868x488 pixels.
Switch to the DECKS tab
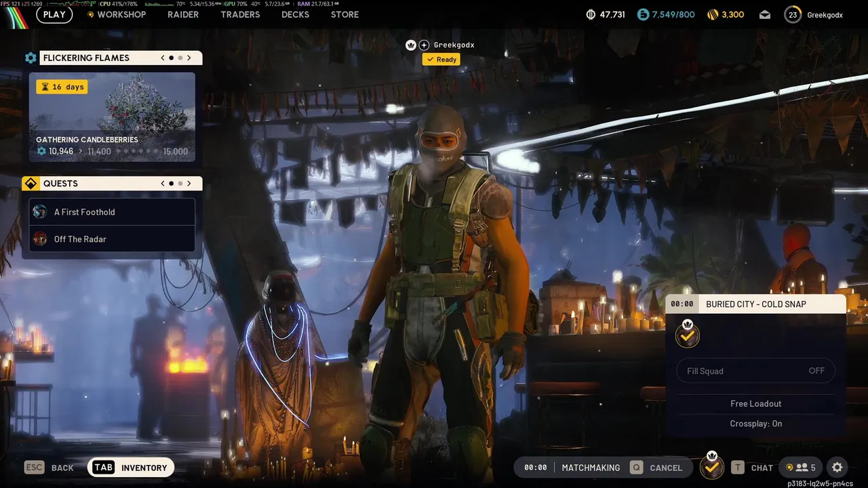pyautogui.click(x=295, y=14)
